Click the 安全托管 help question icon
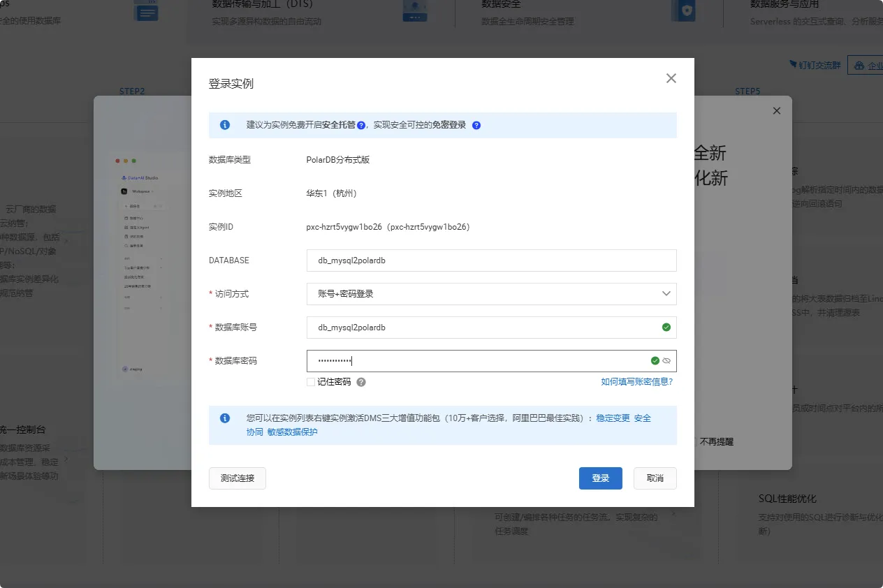The width and height of the screenshot is (883, 588). pos(360,125)
